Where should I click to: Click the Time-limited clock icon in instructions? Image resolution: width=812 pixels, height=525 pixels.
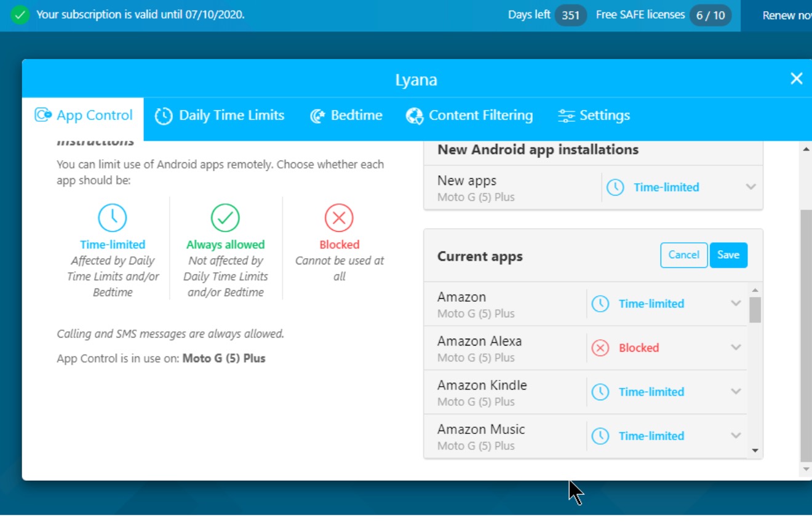coord(113,218)
